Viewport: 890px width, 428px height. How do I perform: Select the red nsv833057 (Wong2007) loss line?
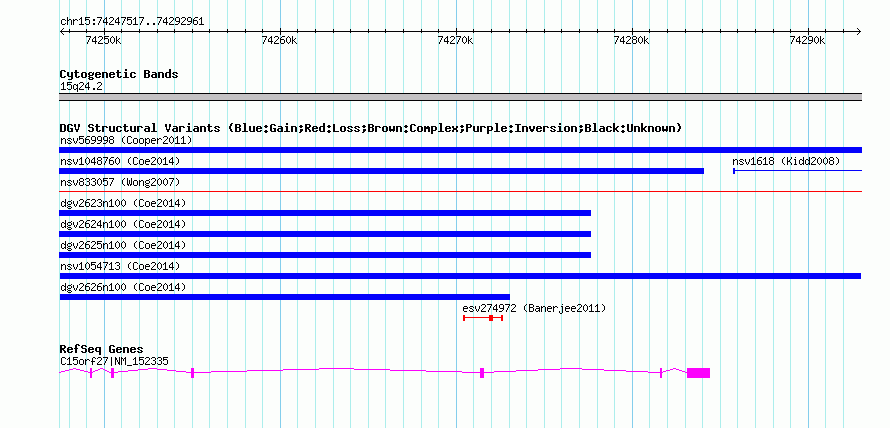(x=460, y=192)
